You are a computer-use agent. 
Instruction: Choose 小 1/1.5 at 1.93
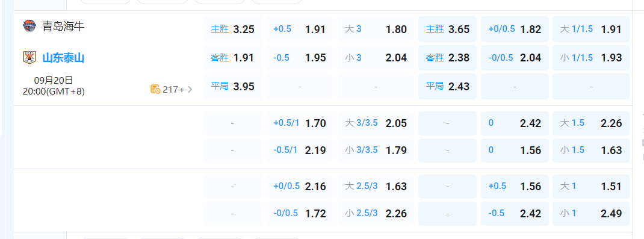coord(591,58)
